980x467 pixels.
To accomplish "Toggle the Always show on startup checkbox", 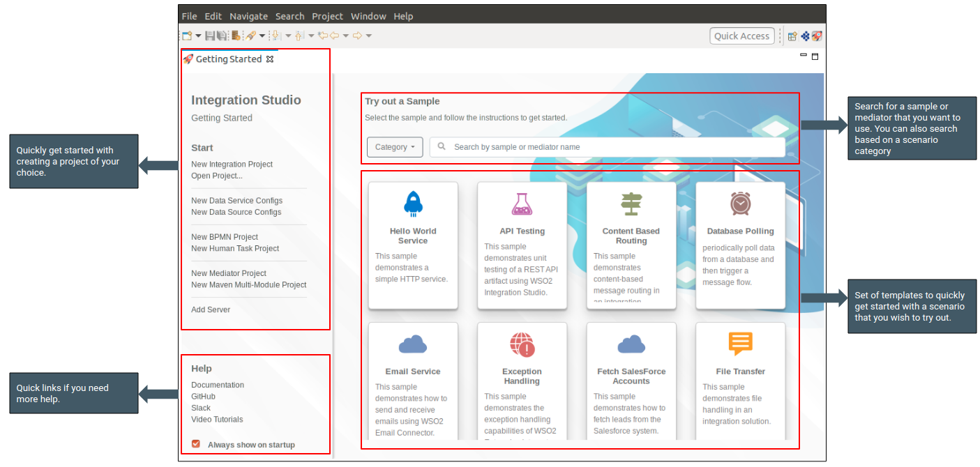I will tap(195, 444).
